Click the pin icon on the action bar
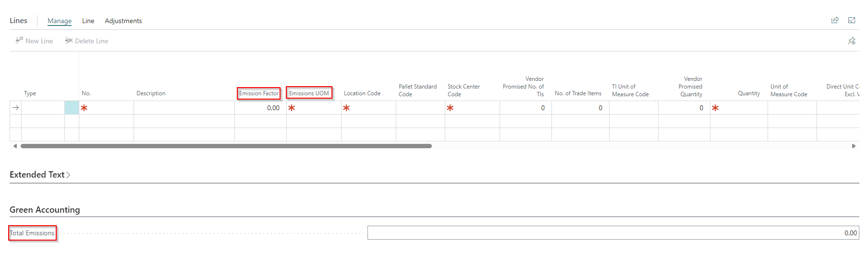Screen dimensions: 868x256 point(852,41)
